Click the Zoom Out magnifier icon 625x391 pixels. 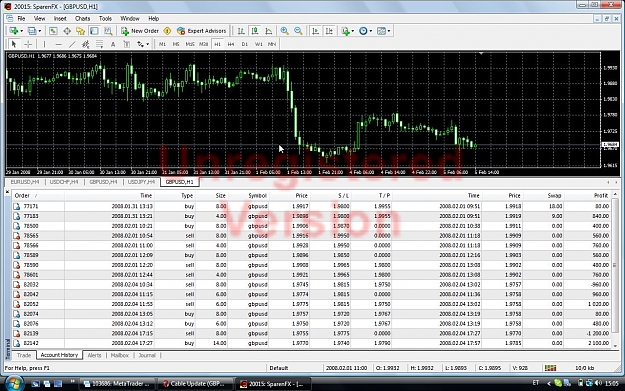(x=298, y=31)
